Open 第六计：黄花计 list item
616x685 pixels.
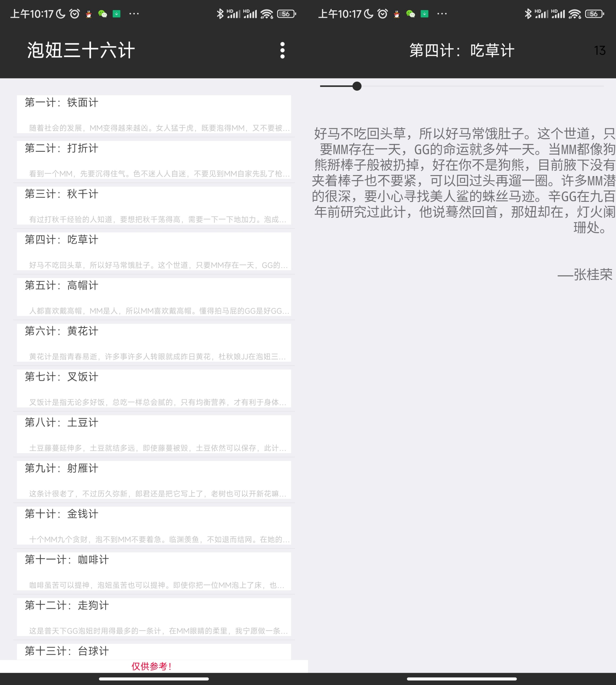154,343
